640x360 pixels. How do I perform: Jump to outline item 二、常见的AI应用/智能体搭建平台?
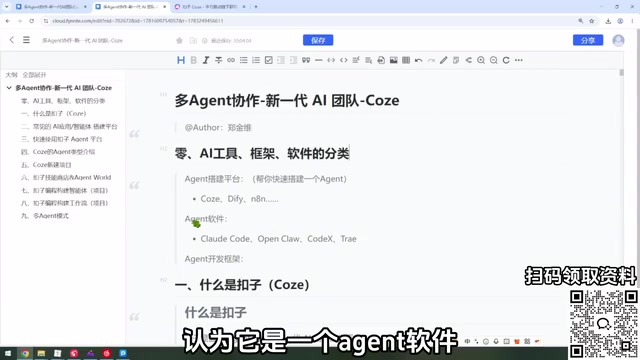click(x=69, y=127)
